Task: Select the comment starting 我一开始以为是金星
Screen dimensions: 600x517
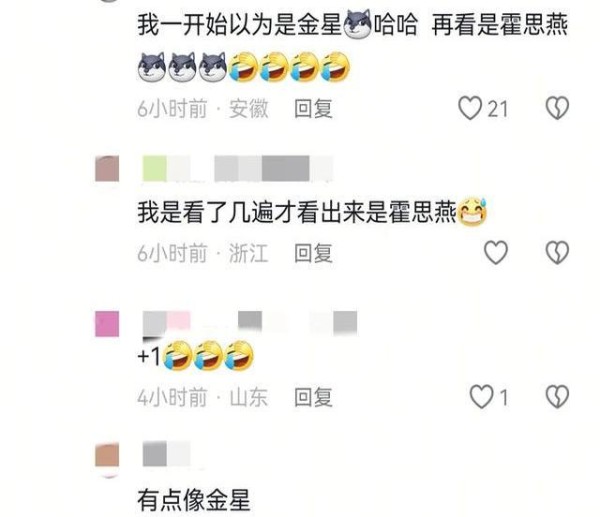Action: [x=352, y=47]
